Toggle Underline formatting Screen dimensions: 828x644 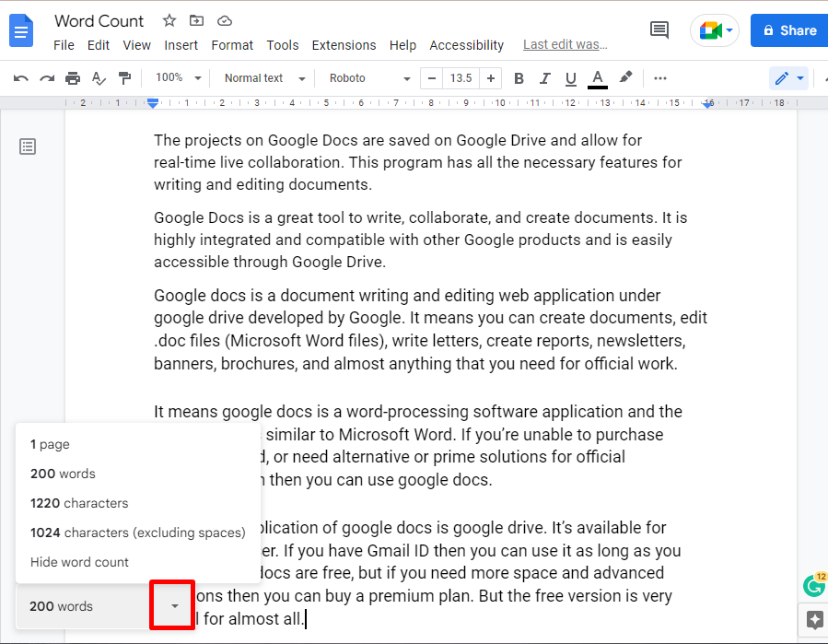tap(570, 78)
